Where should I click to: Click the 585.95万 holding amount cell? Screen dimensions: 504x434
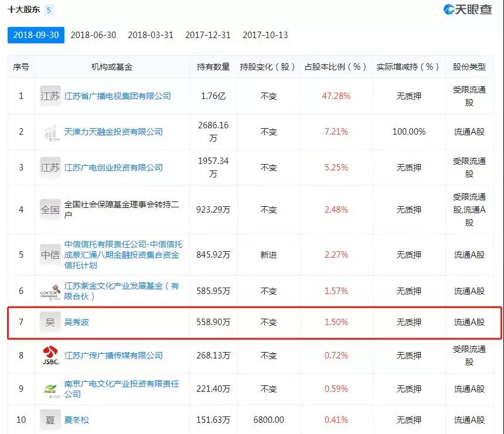click(x=213, y=291)
